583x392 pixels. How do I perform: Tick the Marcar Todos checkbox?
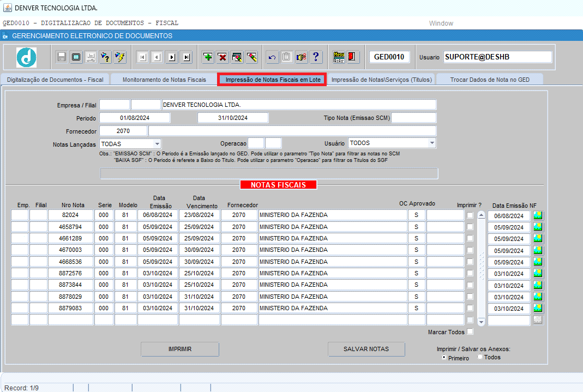(470, 331)
